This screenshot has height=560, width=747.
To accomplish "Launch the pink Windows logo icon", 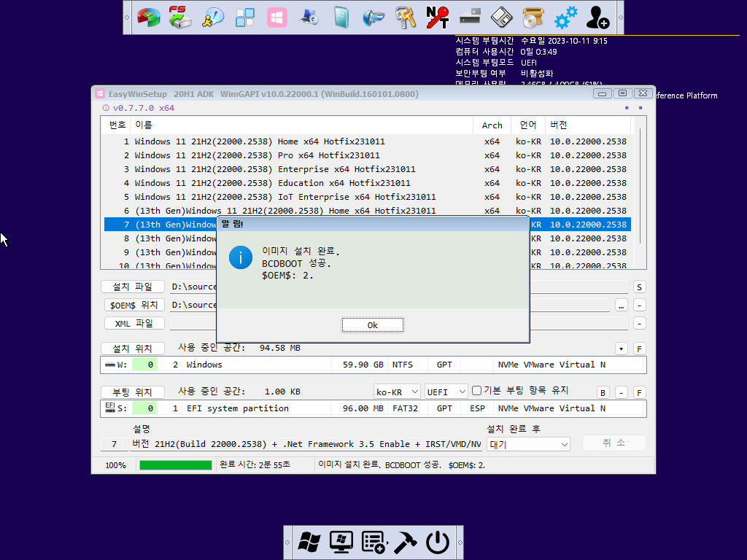I will coord(276,17).
